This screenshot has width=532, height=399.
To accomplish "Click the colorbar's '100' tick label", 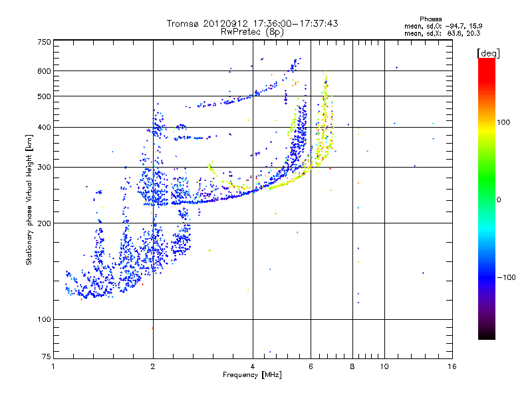I will [x=503, y=122].
